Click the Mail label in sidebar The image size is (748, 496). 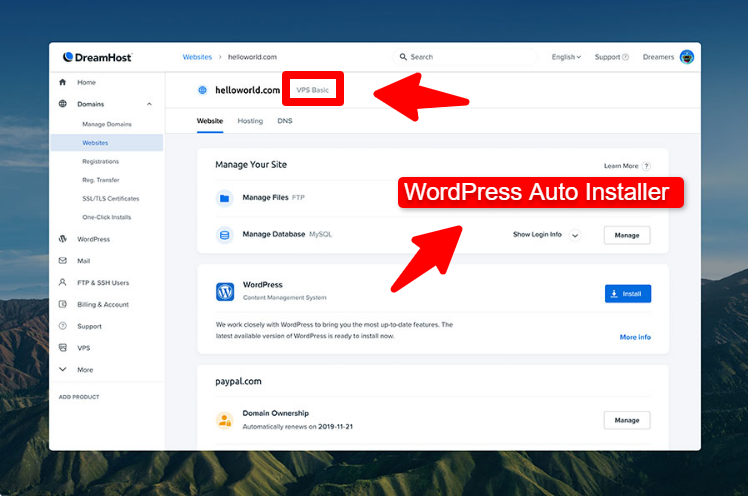point(83,261)
